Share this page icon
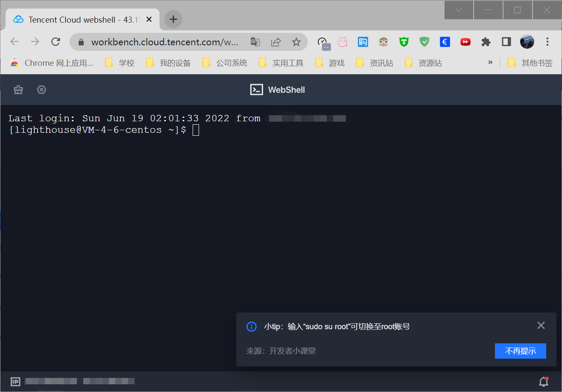 point(276,42)
